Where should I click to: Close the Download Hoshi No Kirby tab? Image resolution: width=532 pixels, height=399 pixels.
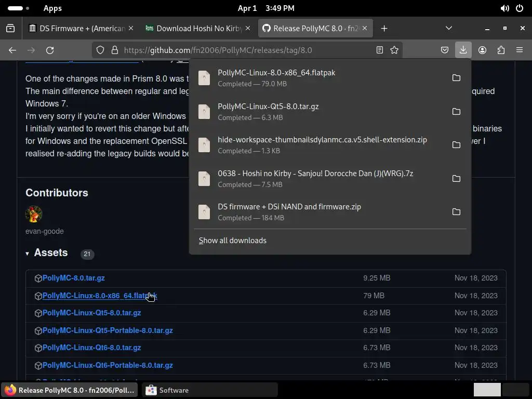[248, 29]
